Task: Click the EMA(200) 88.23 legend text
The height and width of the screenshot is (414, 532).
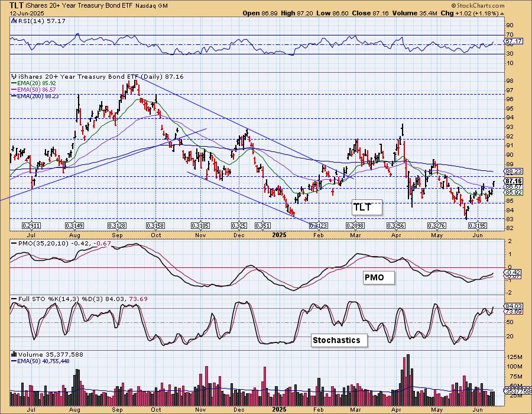Action: pos(38,96)
